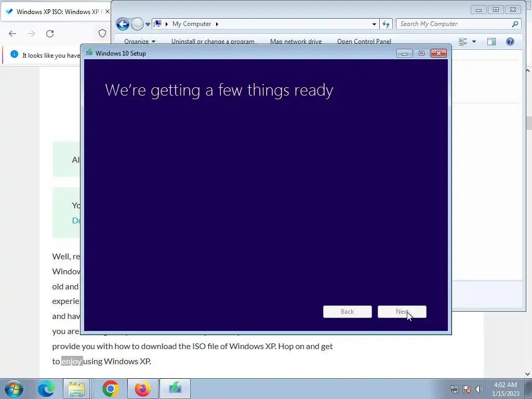
Task: Open Firefox from the taskbar
Action: click(x=142, y=389)
